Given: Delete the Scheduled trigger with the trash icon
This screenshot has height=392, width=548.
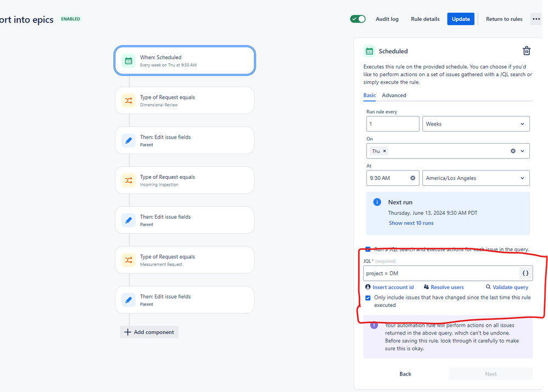Looking at the screenshot, I should tap(526, 51).
